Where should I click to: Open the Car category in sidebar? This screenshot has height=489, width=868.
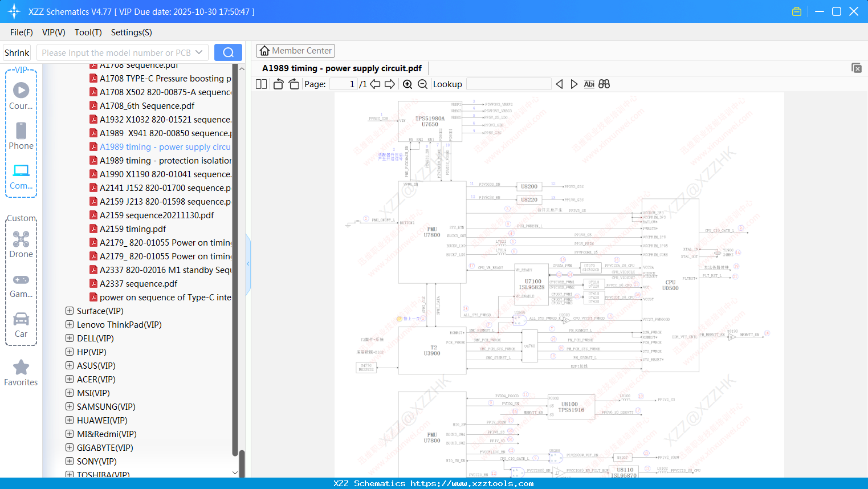pos(21,325)
